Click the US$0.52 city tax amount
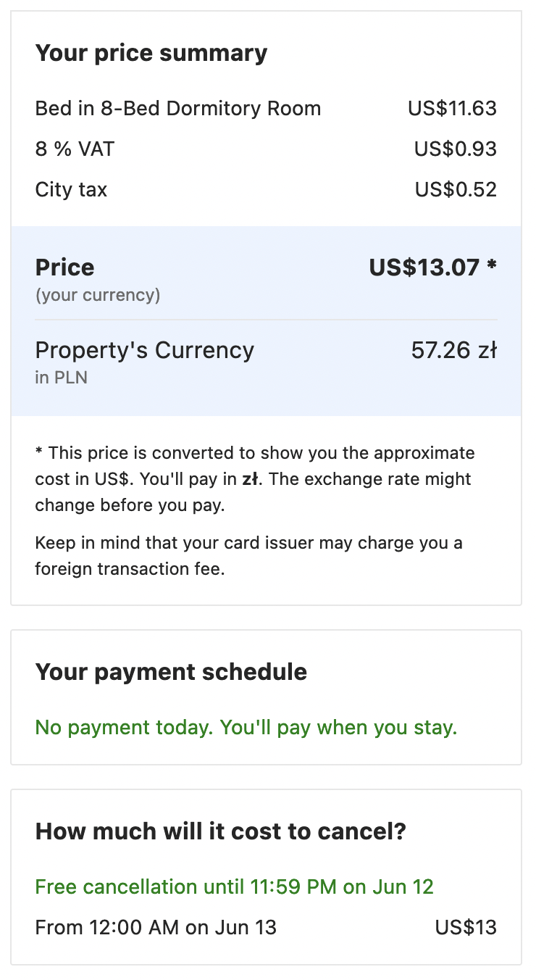 [456, 190]
